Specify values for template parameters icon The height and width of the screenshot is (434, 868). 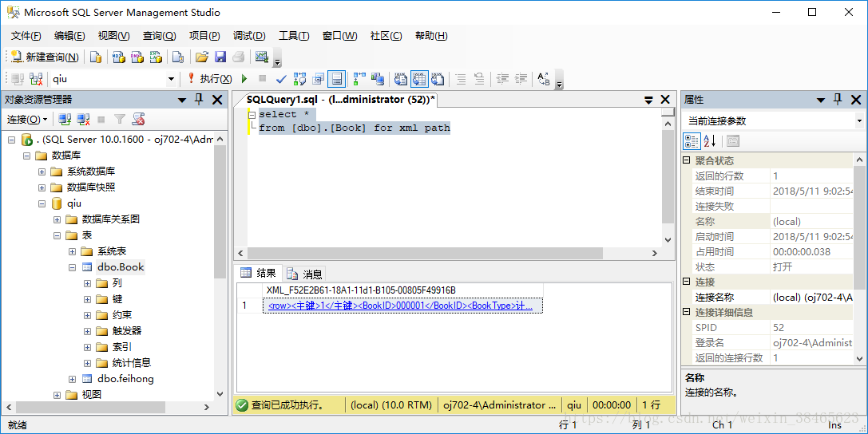coord(544,79)
